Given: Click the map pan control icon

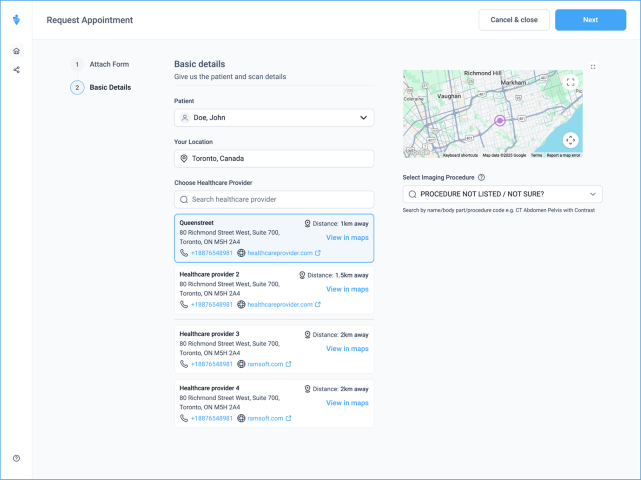Looking at the screenshot, I should 570,141.
